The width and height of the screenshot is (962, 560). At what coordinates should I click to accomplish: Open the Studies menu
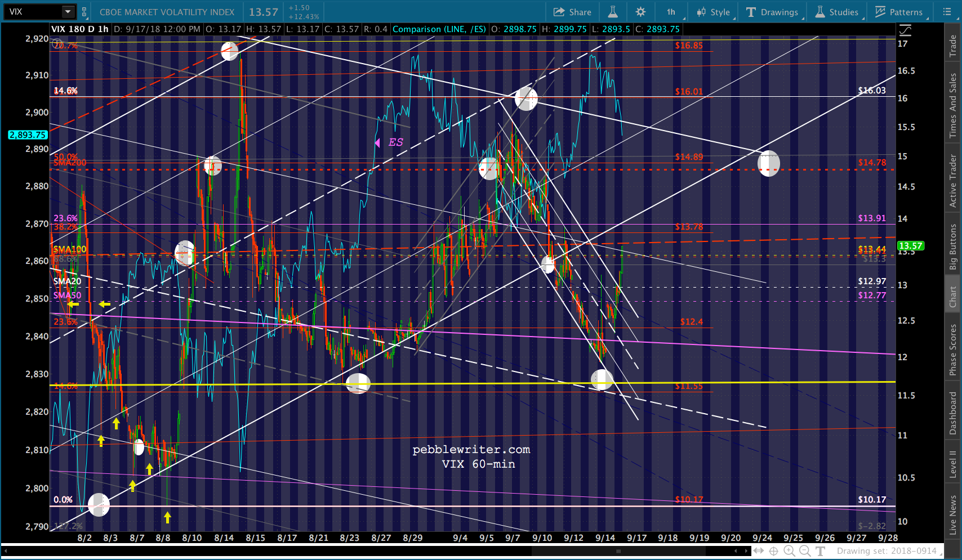click(x=837, y=12)
